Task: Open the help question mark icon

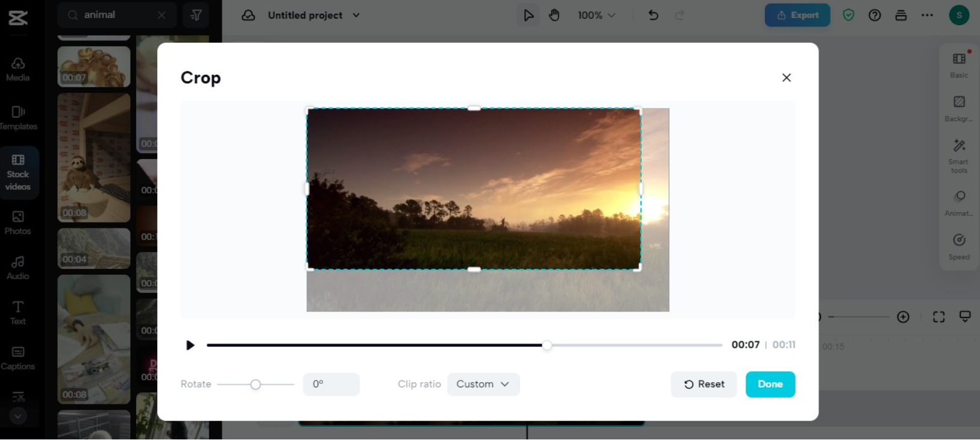Action: pyautogui.click(x=875, y=15)
